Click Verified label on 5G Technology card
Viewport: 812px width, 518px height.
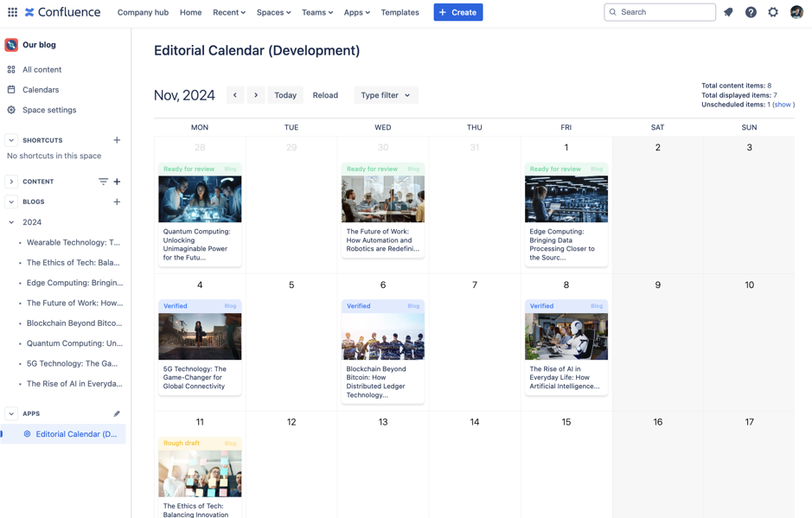tap(175, 305)
